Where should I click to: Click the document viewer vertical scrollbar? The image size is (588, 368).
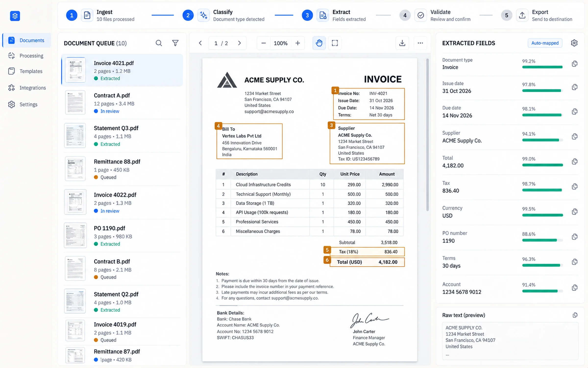428,135
